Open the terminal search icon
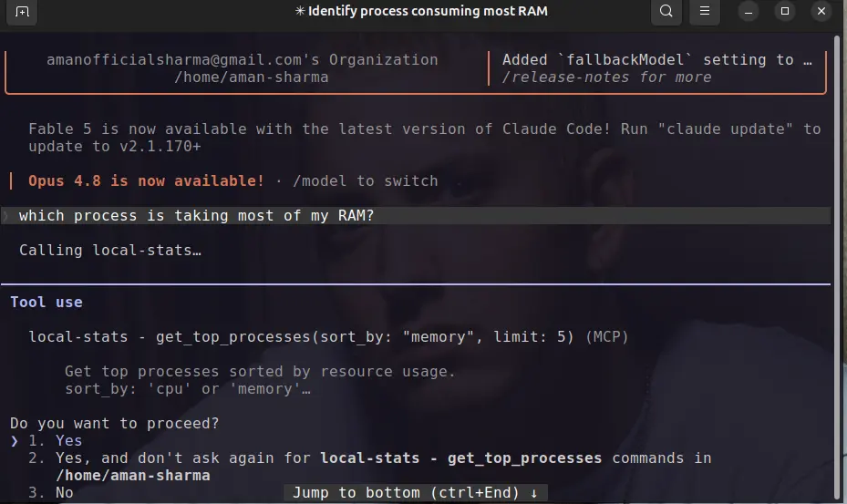Image resolution: width=847 pixels, height=504 pixels. pos(666,11)
